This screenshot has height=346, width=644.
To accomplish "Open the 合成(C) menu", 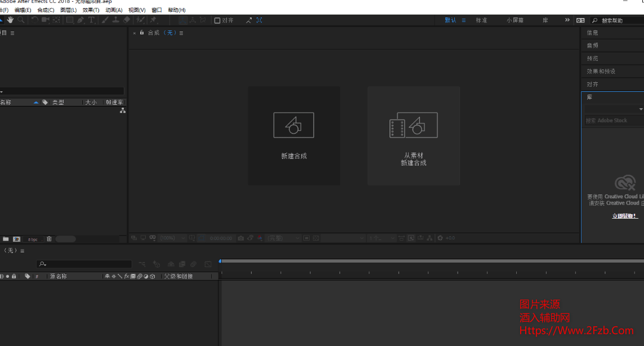I will click(46, 10).
